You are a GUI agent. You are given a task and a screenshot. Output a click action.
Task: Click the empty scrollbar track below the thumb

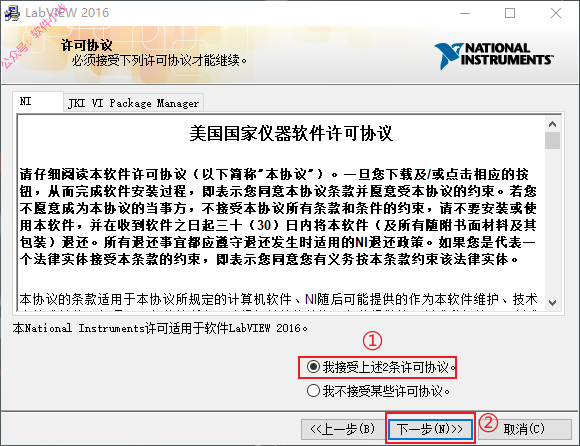tap(553, 223)
